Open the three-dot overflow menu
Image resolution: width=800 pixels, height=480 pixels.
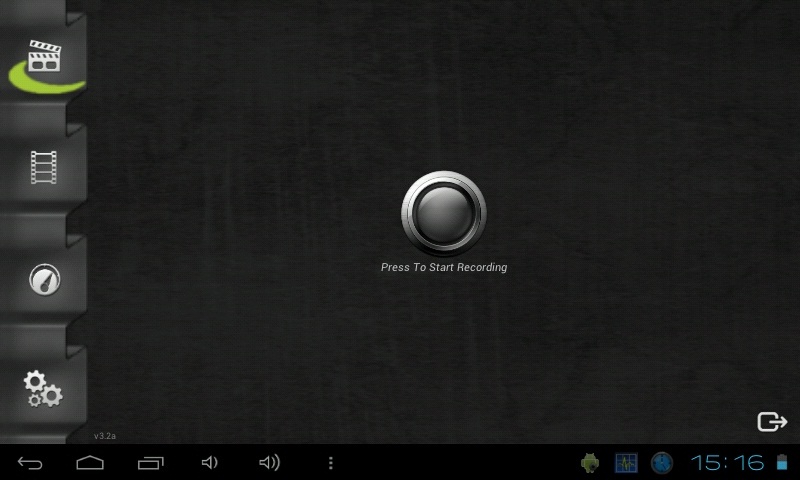point(331,463)
